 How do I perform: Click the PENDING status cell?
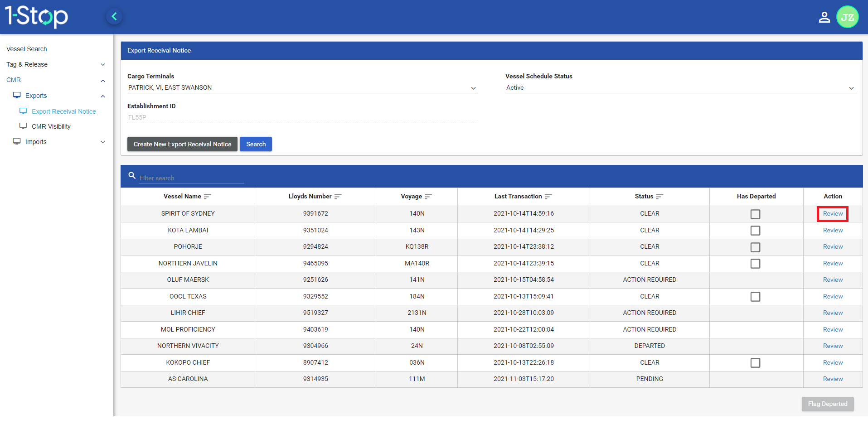click(x=650, y=379)
